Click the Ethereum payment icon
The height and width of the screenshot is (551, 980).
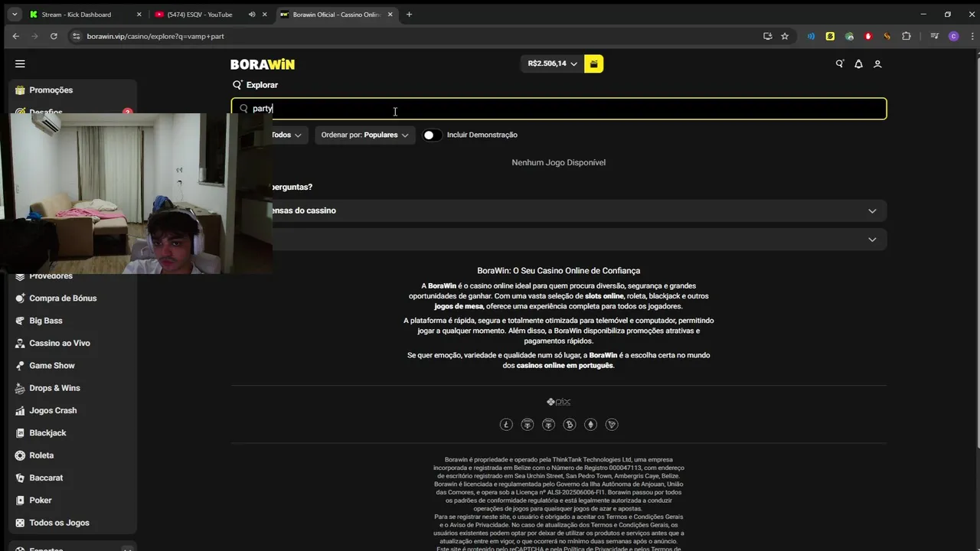coord(590,425)
